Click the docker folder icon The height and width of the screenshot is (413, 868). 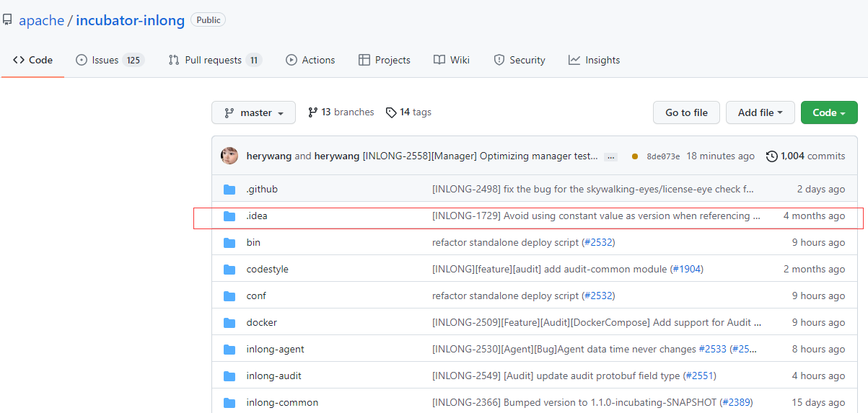pyautogui.click(x=229, y=323)
